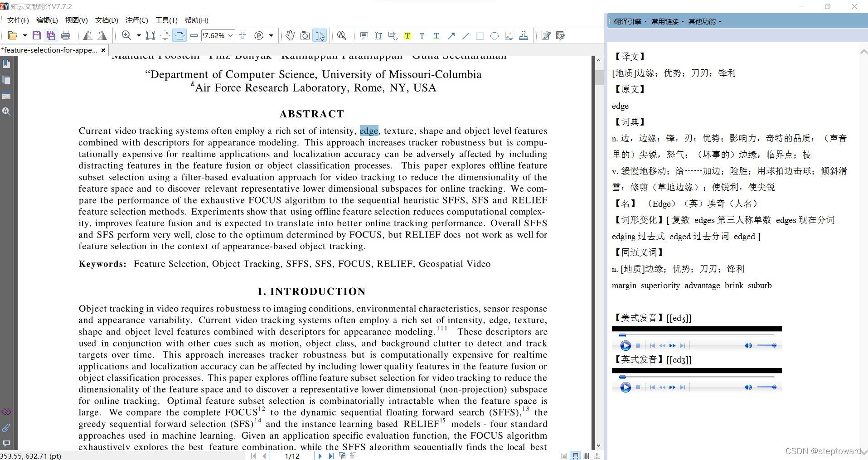Select the Rectangle drawing tool
Image resolution: width=868 pixels, height=460 pixels.
coord(480,36)
